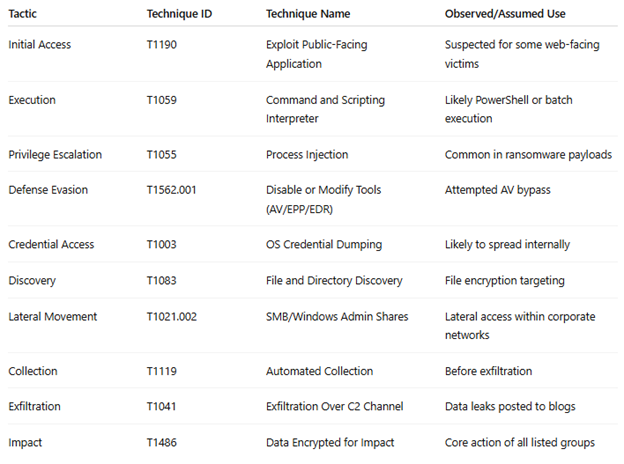
Task: Select the T1562.001 technique ID
Action: [172, 190]
